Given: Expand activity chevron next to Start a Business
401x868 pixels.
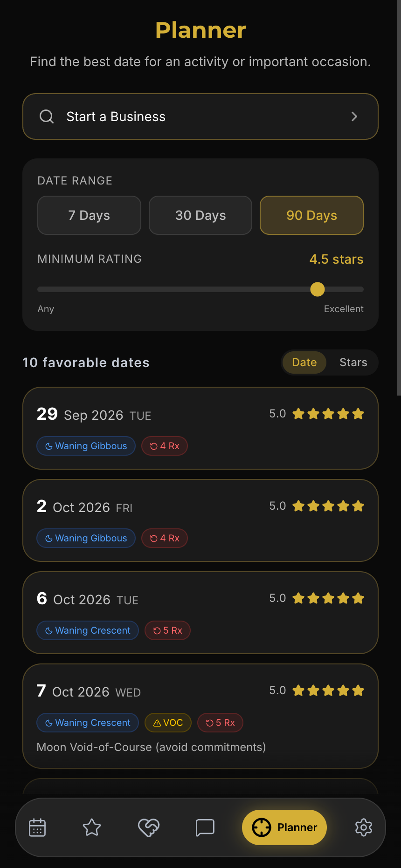Looking at the screenshot, I should (354, 116).
